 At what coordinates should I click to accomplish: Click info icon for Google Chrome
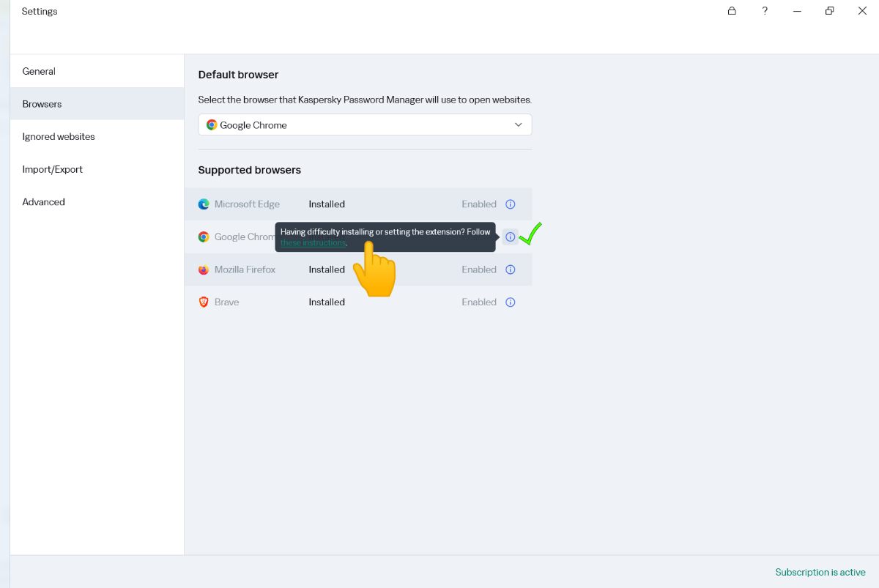click(511, 237)
